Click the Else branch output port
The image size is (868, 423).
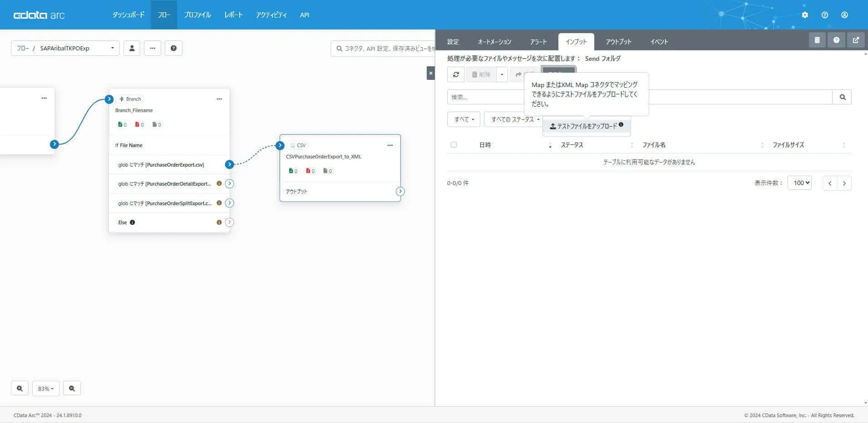tap(230, 222)
